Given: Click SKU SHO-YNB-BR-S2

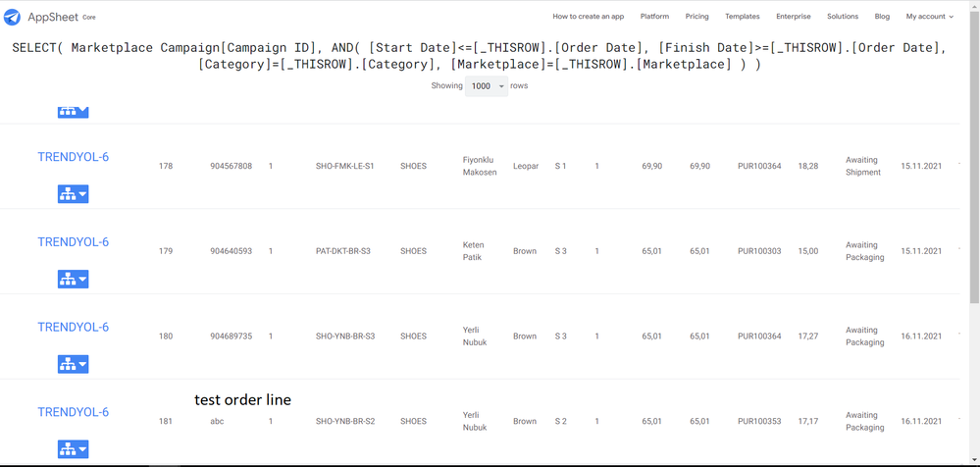Looking at the screenshot, I should 345,421.
